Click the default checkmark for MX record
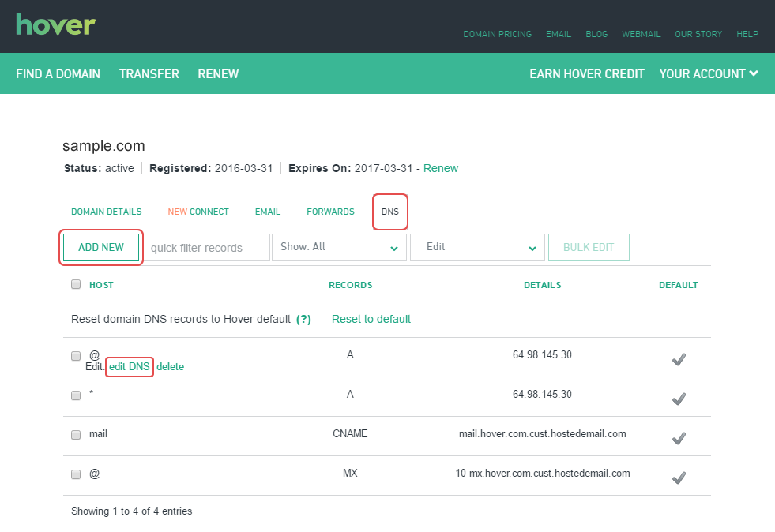 pos(678,478)
